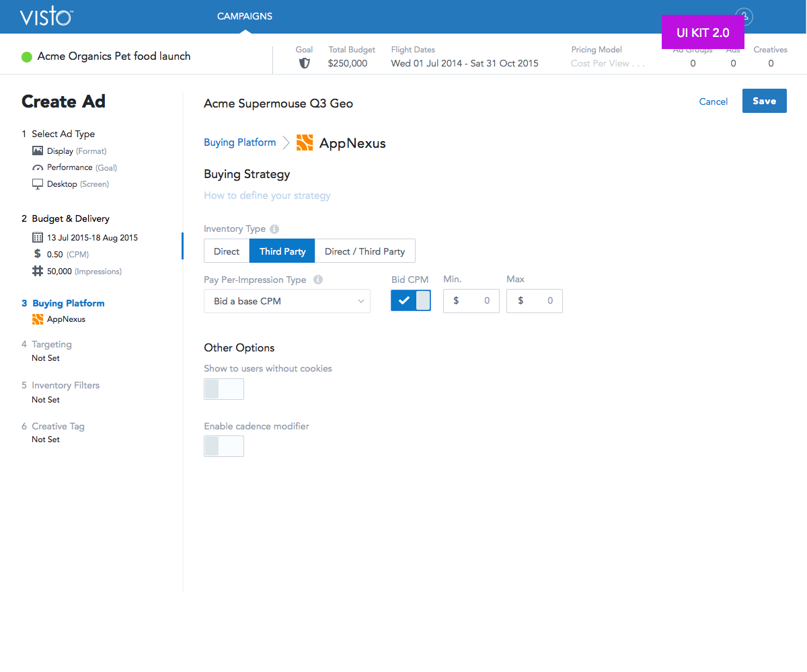Choose Direct / Third Party inventory type
Viewport: 807px width, 672px height.
pyautogui.click(x=364, y=251)
